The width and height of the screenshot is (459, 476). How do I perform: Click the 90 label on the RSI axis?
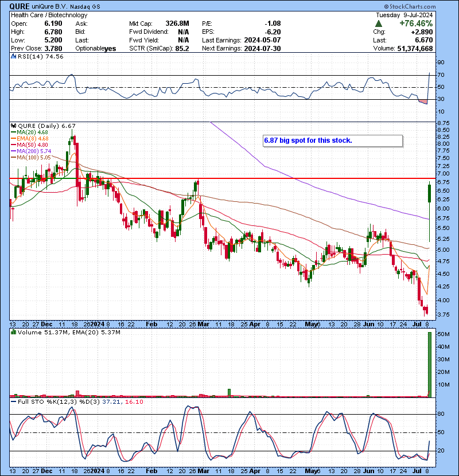tap(441, 63)
